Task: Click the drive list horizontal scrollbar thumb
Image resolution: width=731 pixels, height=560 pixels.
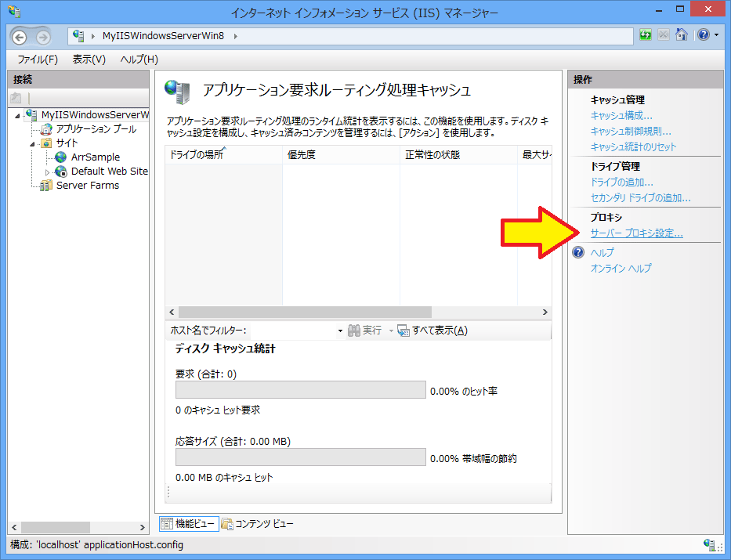Action: pos(305,312)
